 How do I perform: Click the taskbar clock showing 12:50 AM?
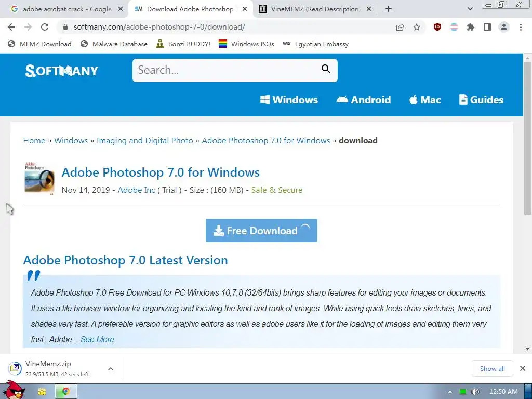coord(503,392)
